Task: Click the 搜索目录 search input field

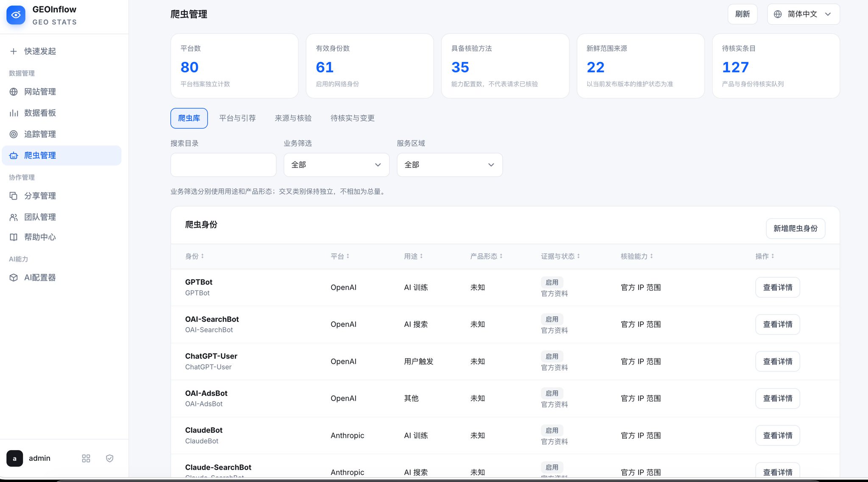Action: click(223, 165)
